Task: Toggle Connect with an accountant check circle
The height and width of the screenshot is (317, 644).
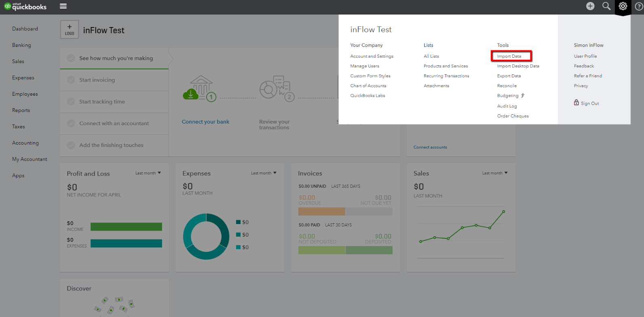Action: click(71, 123)
